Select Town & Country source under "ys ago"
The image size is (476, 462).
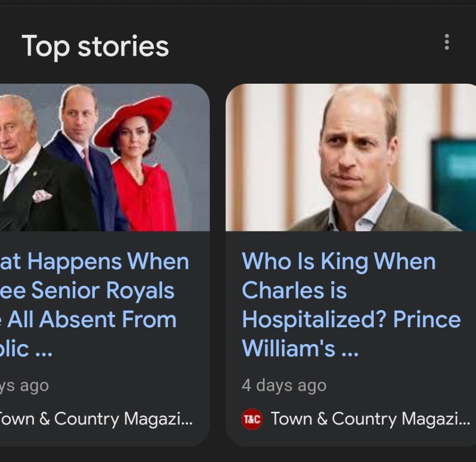point(95,419)
